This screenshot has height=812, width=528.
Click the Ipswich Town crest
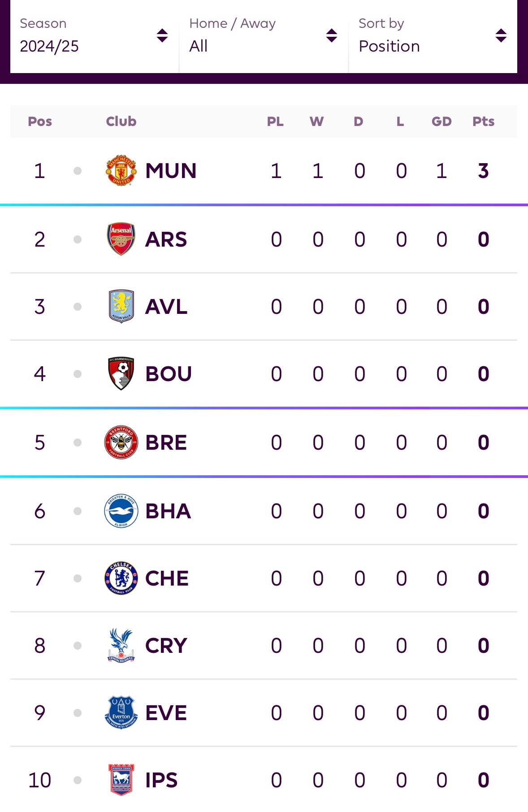tap(121, 780)
